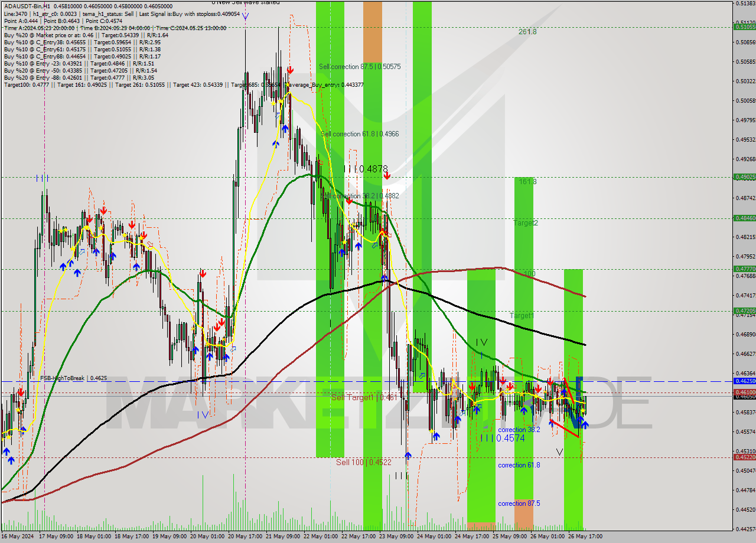The image size is (756, 543).
Task: Click the 'Sell 100 | 0.4522' label
Action: tap(364, 462)
